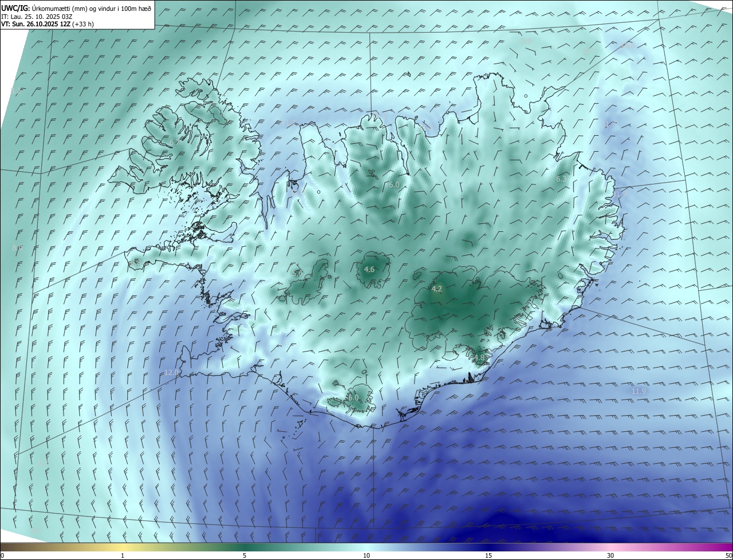This screenshot has width=733, height=560.
Task: Click the 4.6 value on Hofsjökull glacier
Action: pos(369,269)
